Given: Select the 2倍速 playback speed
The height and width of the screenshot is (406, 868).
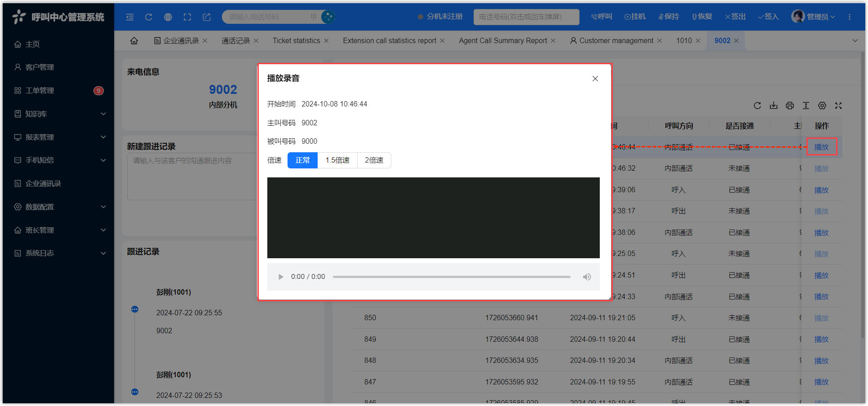Looking at the screenshot, I should tap(374, 160).
